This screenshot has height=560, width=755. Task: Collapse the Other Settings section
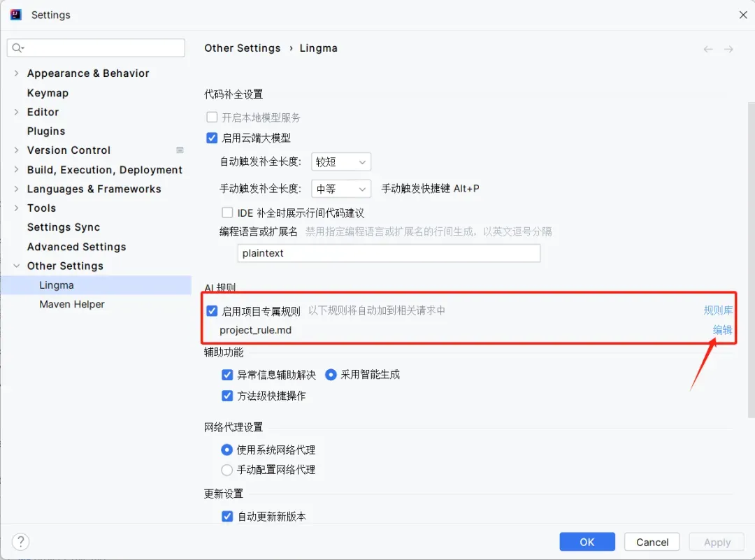16,266
